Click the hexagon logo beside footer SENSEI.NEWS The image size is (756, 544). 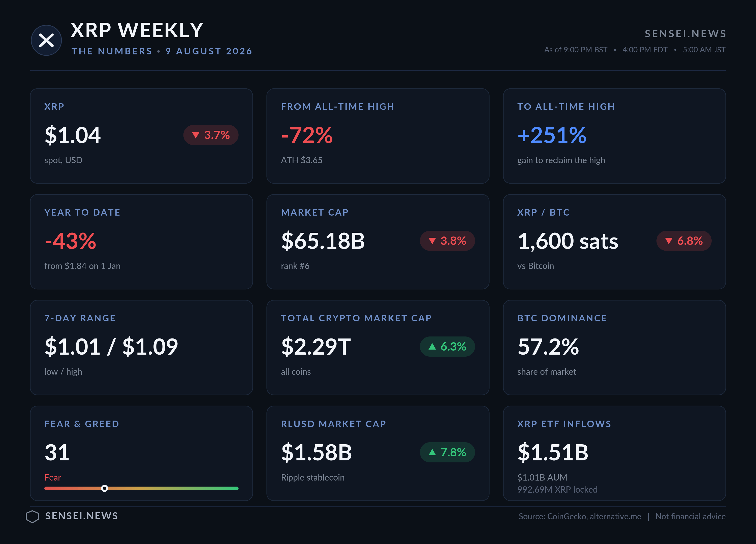coord(32,516)
